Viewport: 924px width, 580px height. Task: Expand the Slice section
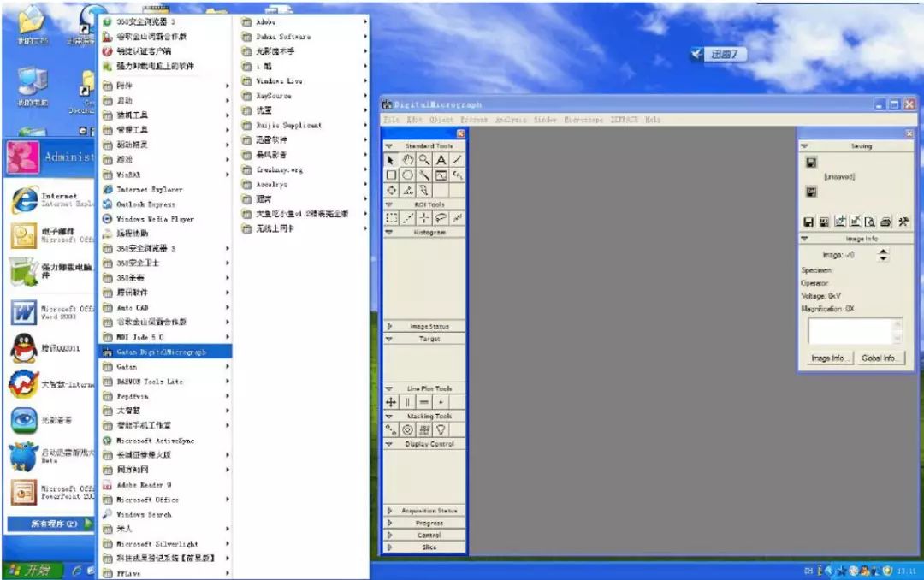click(x=389, y=547)
